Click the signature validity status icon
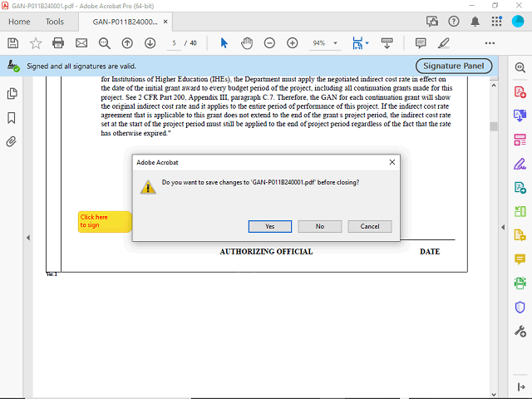This screenshot has height=399, width=532. pyautogui.click(x=13, y=66)
